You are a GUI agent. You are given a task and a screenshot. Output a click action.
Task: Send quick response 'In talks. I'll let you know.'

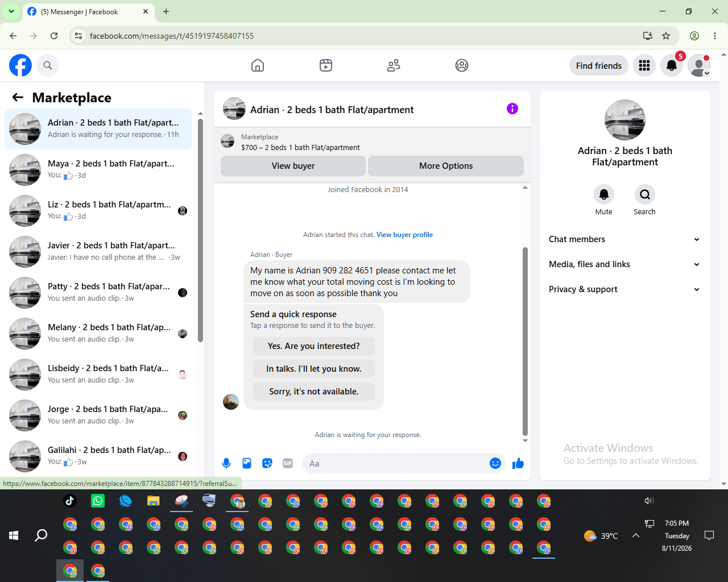314,369
